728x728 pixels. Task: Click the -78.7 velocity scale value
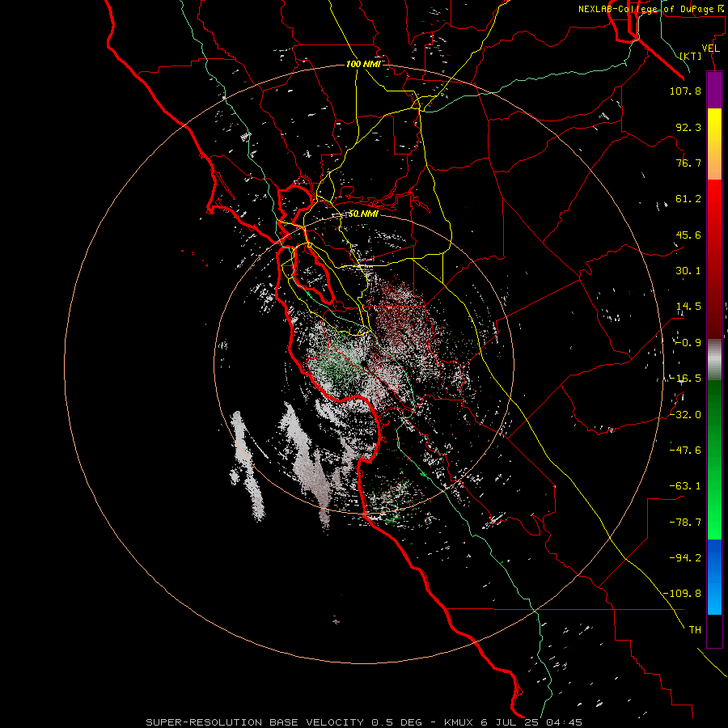pyautogui.click(x=685, y=523)
